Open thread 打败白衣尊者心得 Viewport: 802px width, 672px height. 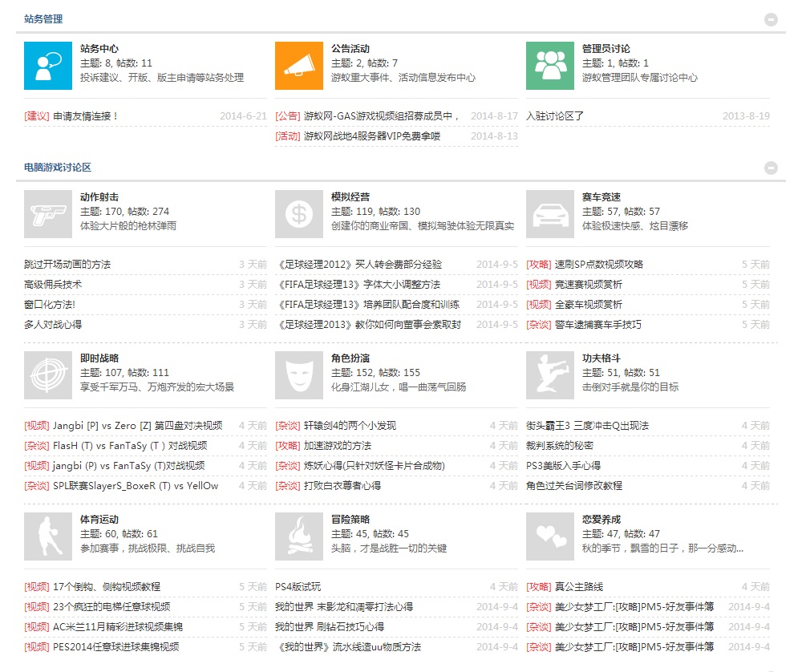(342, 485)
